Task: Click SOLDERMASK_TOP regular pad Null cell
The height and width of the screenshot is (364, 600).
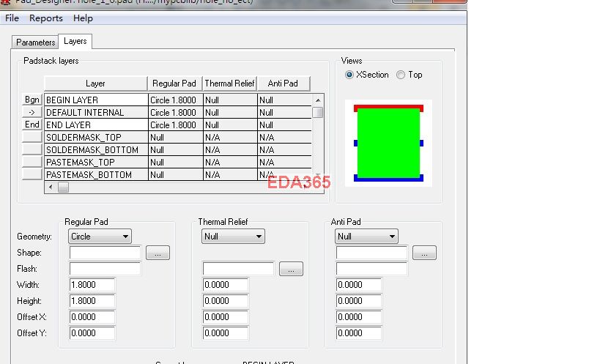Action: click(x=175, y=137)
